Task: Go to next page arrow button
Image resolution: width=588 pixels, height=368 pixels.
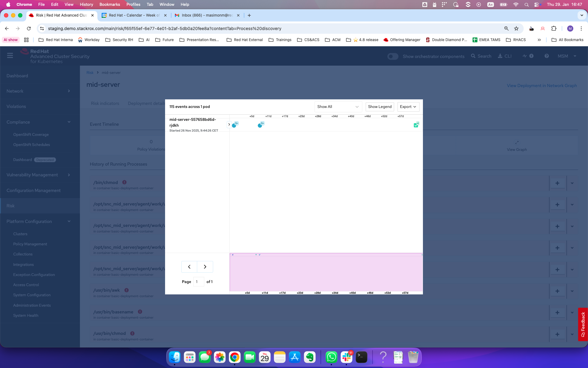Action: [205, 267]
